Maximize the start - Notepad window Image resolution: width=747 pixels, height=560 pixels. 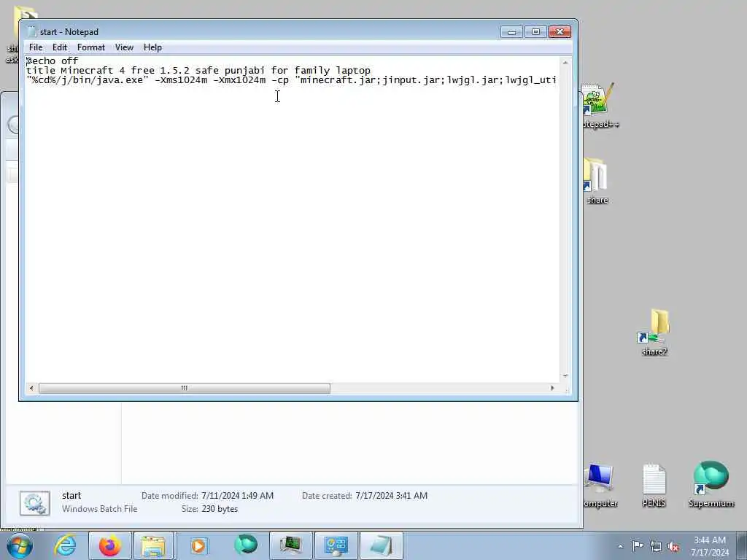coord(535,31)
